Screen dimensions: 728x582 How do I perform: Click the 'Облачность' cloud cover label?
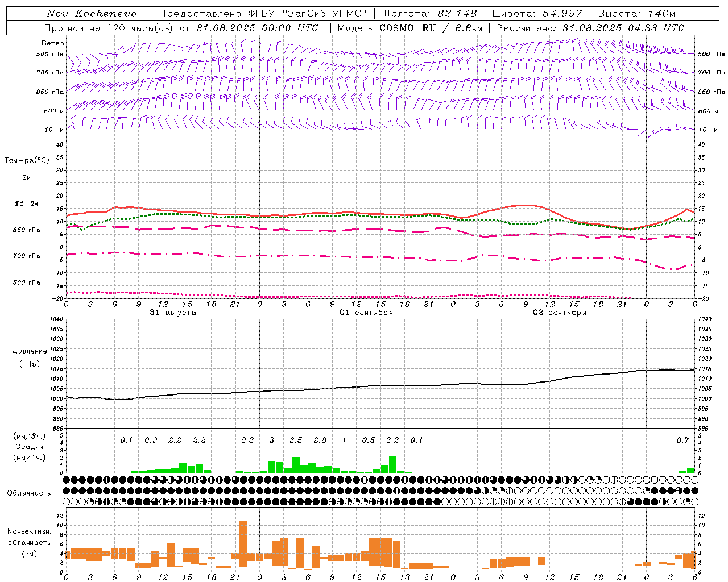click(x=29, y=493)
